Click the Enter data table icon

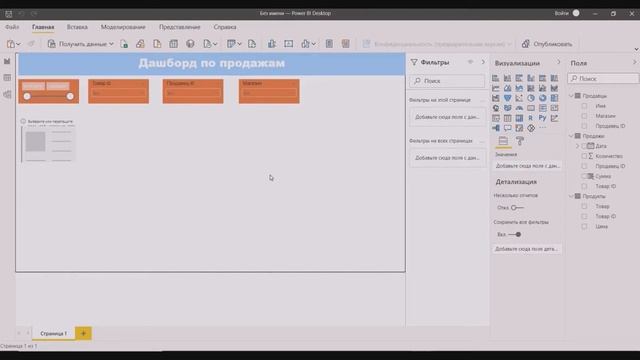pos(173,44)
